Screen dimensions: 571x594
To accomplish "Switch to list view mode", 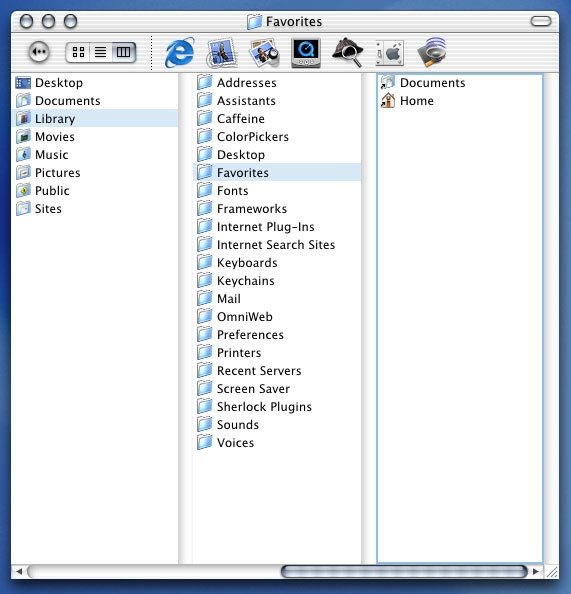I will pyautogui.click(x=100, y=52).
